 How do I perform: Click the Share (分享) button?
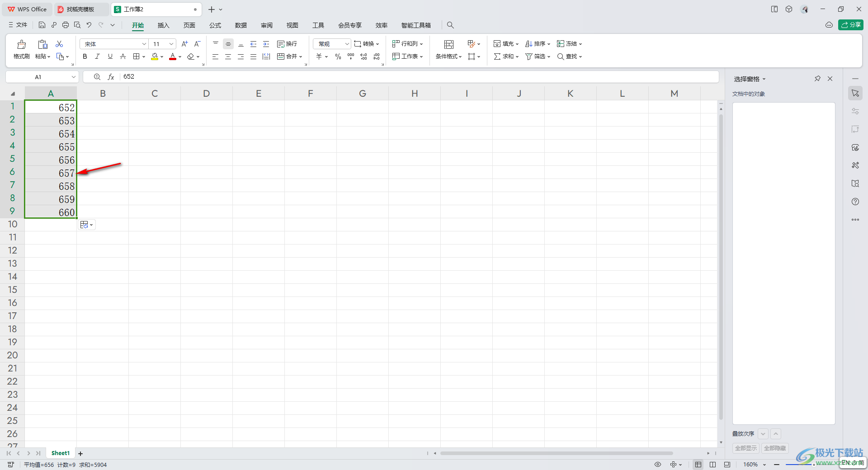[x=851, y=25]
